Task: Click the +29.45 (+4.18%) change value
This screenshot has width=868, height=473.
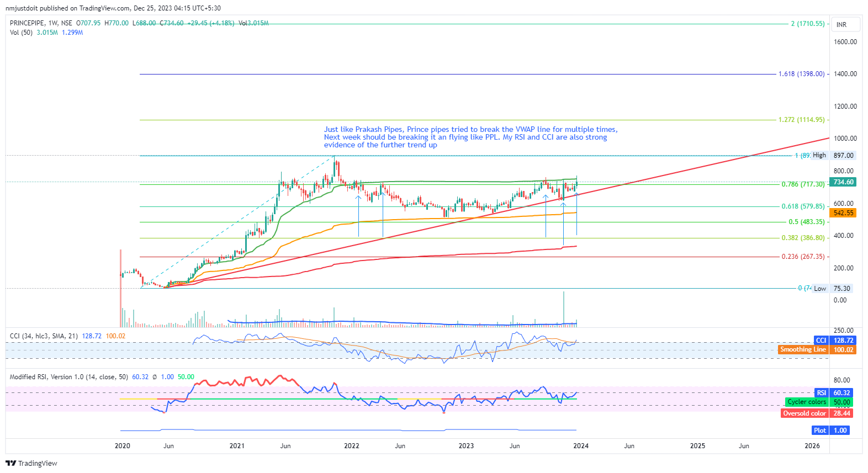Action: (211, 23)
